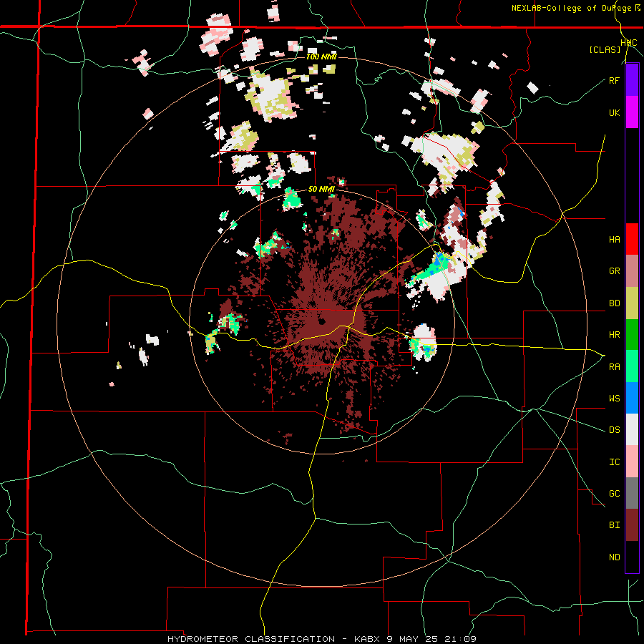Click the blue WS legend color block
644x644 pixels.
tap(632, 398)
